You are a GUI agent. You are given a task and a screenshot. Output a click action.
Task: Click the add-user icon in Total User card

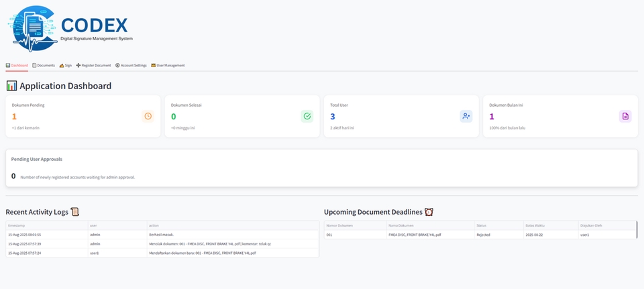coord(466,116)
